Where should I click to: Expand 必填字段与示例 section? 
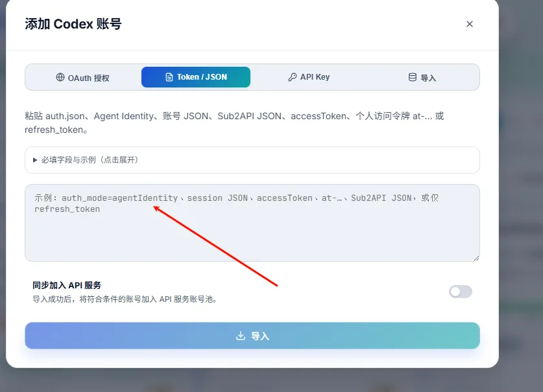click(252, 160)
